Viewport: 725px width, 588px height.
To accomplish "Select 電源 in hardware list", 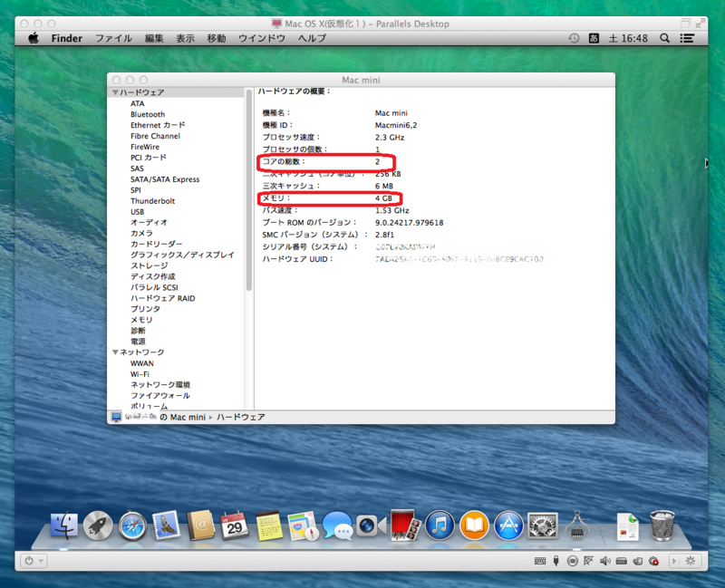I will 138,342.
